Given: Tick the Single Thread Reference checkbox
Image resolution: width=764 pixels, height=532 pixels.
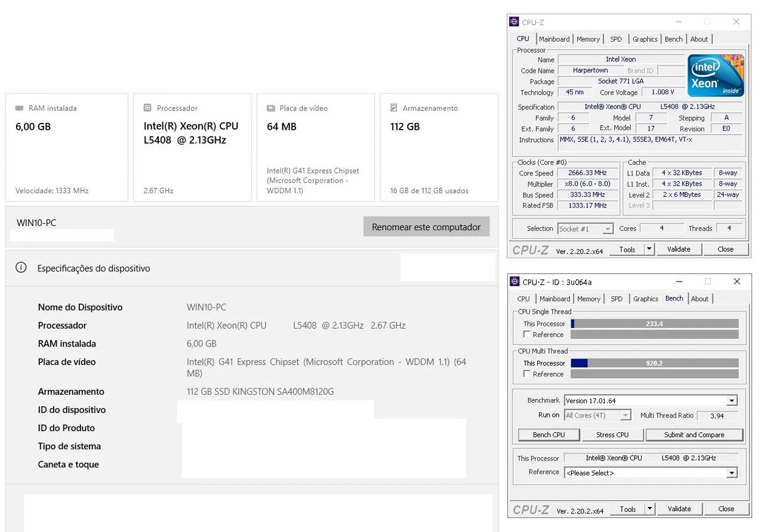Looking at the screenshot, I should [x=526, y=335].
